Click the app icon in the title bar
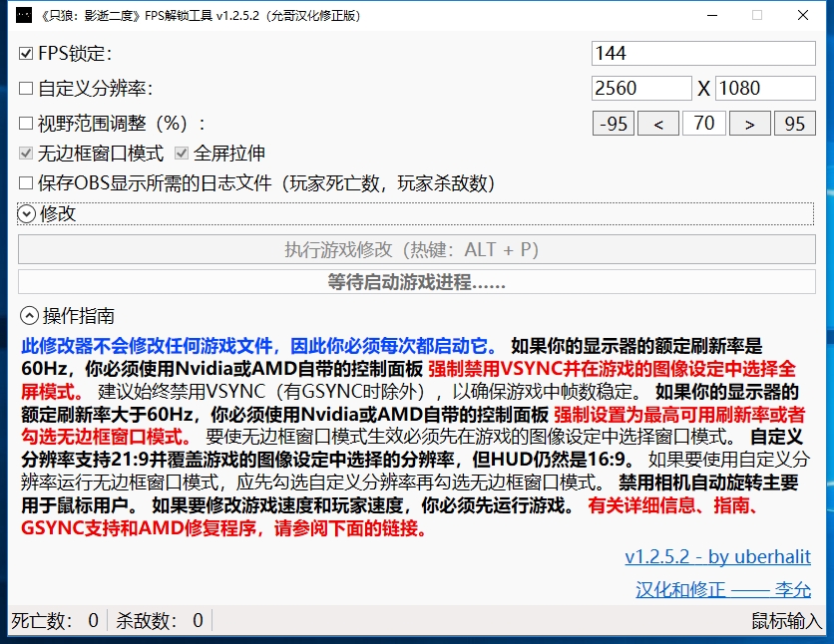Screen dimensions: 834x644 click(x=24, y=15)
